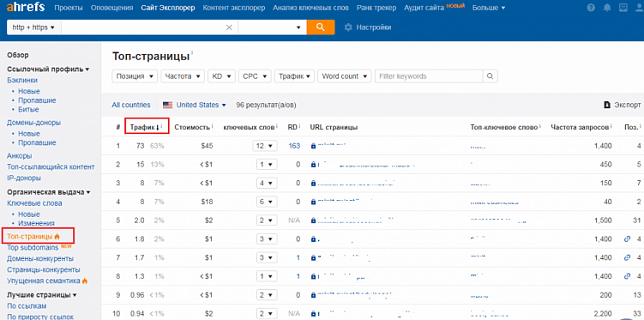
Task: Open the CPC filter dropdown
Action: (255, 76)
